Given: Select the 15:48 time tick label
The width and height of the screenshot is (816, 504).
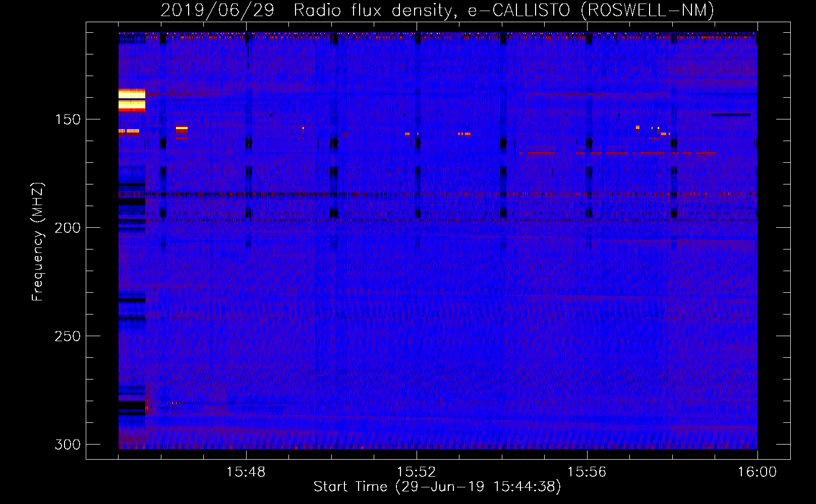Looking at the screenshot, I should [x=246, y=472].
